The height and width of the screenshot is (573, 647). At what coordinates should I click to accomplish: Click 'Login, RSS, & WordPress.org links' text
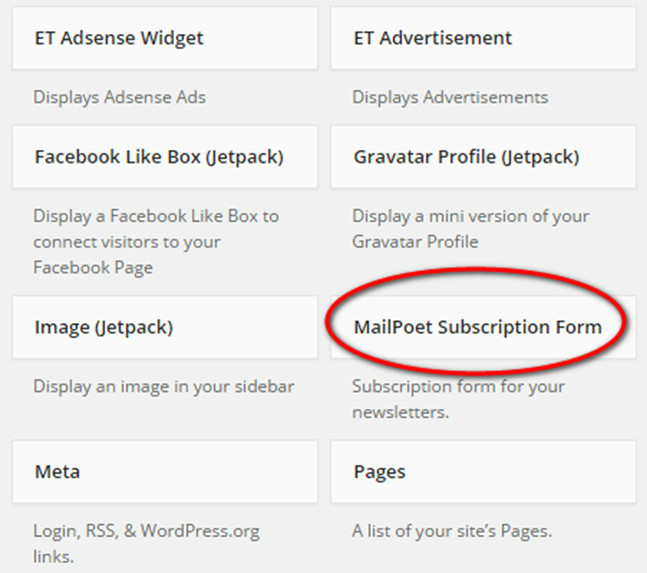(x=146, y=544)
